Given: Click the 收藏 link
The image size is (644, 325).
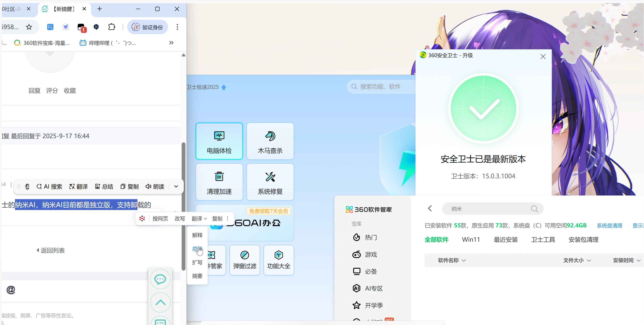Looking at the screenshot, I should tap(70, 90).
